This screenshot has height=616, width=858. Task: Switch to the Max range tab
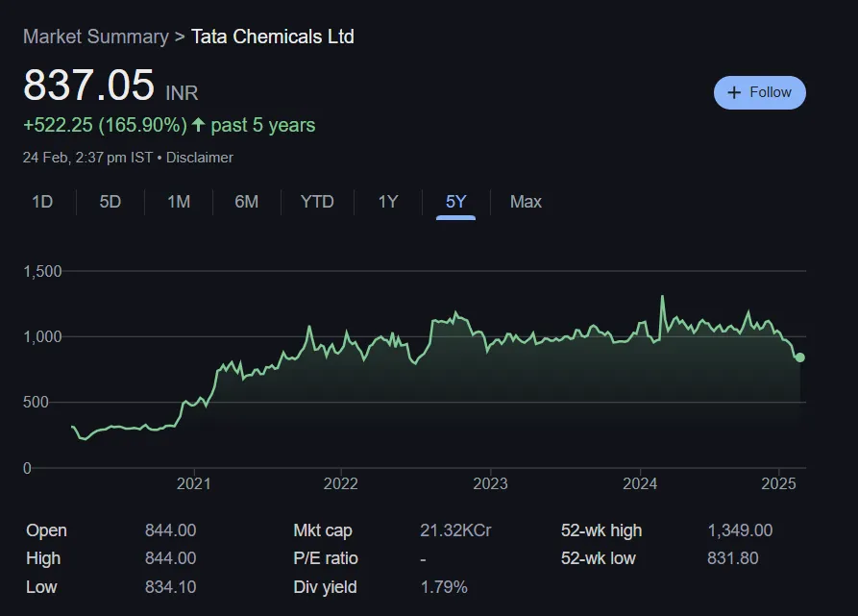point(526,202)
